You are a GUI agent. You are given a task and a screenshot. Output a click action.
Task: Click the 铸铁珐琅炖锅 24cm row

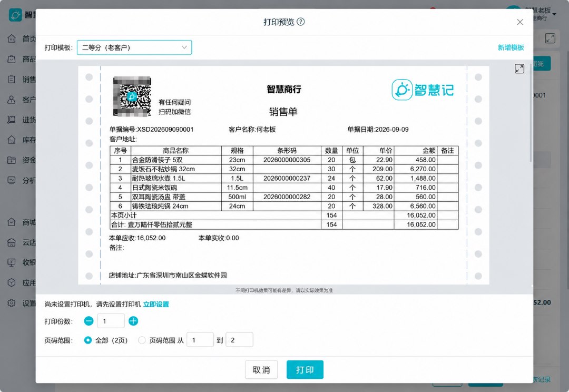(284, 206)
